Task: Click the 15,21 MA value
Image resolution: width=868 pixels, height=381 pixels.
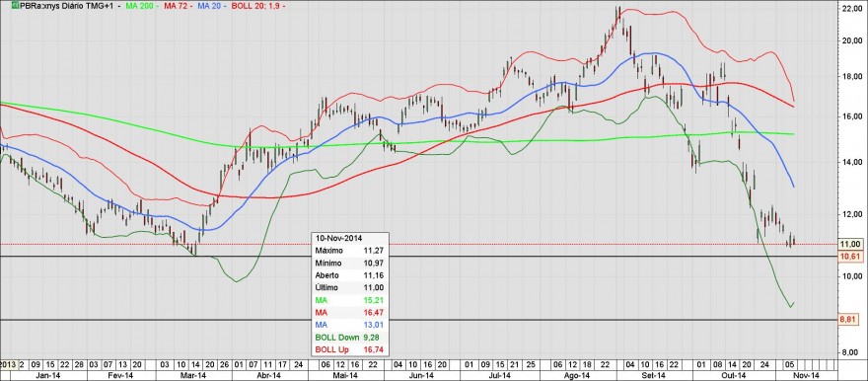Action: [x=375, y=300]
